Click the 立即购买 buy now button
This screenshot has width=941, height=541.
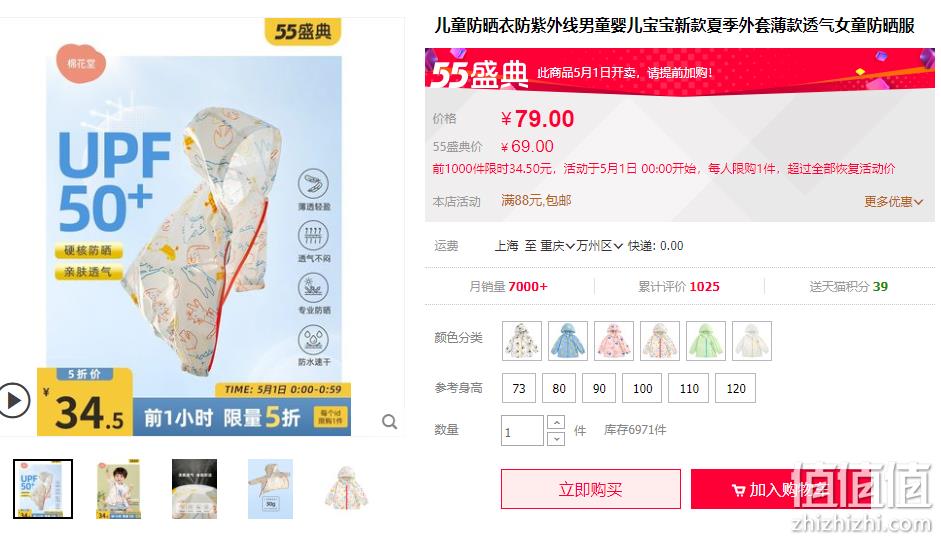tap(591, 489)
